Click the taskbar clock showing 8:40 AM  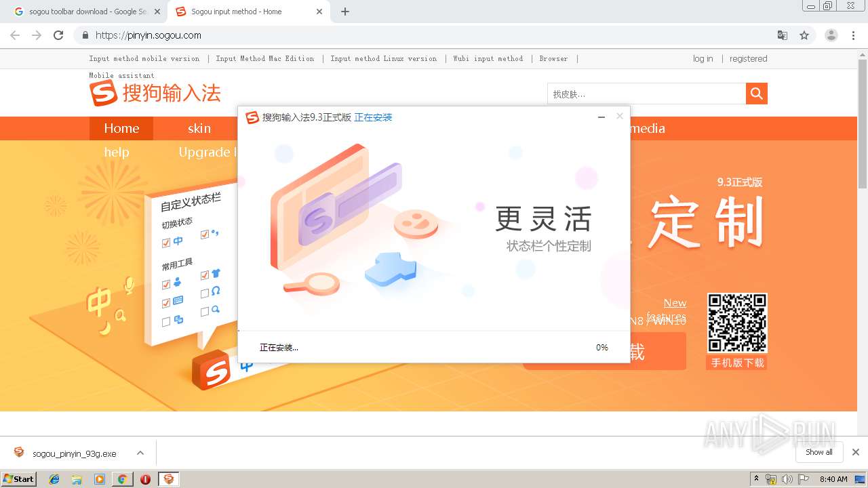pyautogui.click(x=833, y=479)
